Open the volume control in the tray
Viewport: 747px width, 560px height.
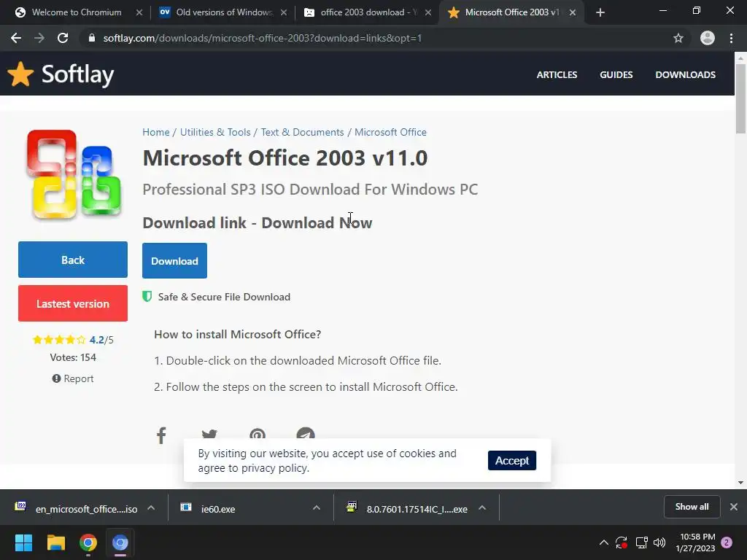coord(659,542)
